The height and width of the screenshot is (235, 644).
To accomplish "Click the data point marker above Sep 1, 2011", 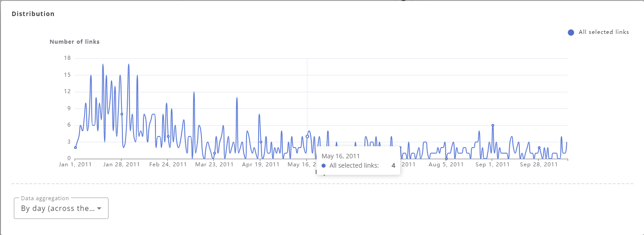I will point(493,125).
